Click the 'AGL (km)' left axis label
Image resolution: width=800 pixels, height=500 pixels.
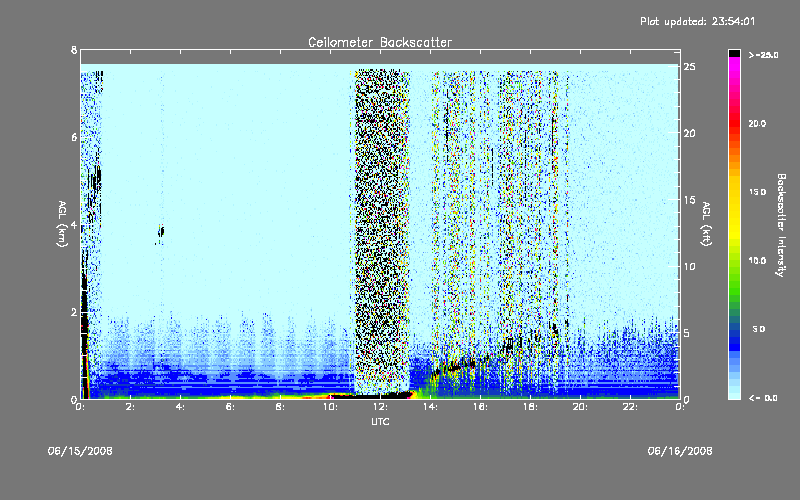[x=62, y=224]
